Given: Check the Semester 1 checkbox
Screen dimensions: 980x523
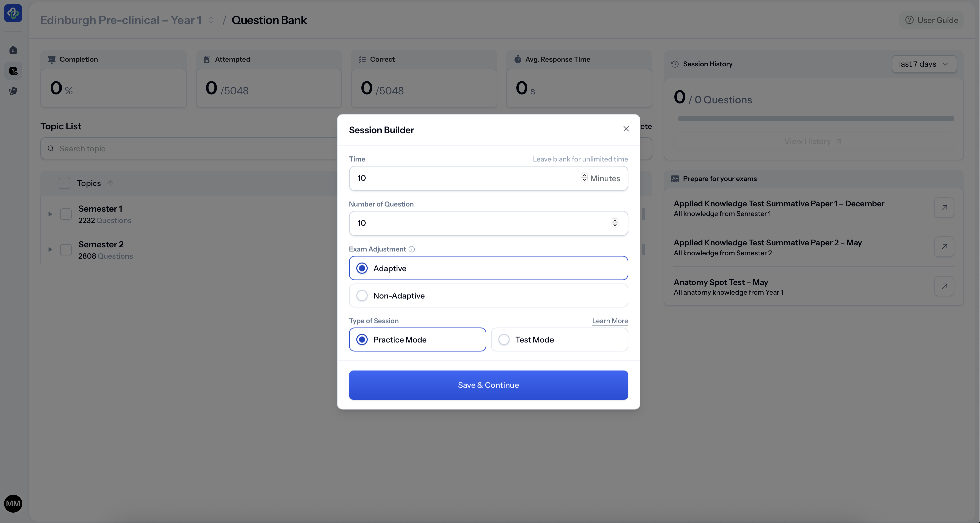Looking at the screenshot, I should (66, 214).
